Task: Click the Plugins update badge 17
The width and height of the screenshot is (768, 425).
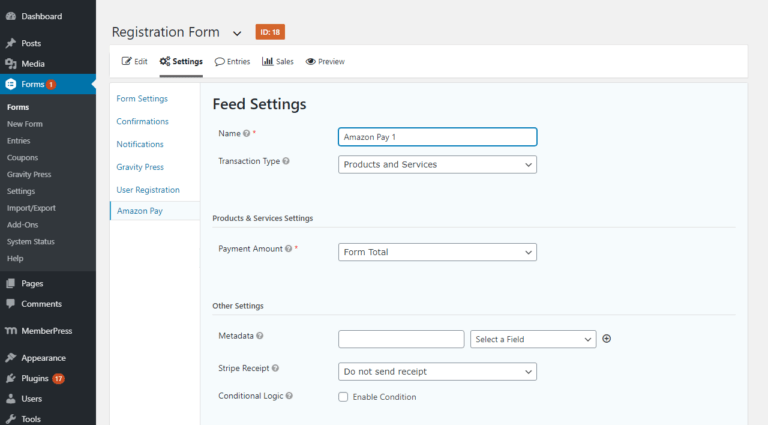Action: (58, 378)
